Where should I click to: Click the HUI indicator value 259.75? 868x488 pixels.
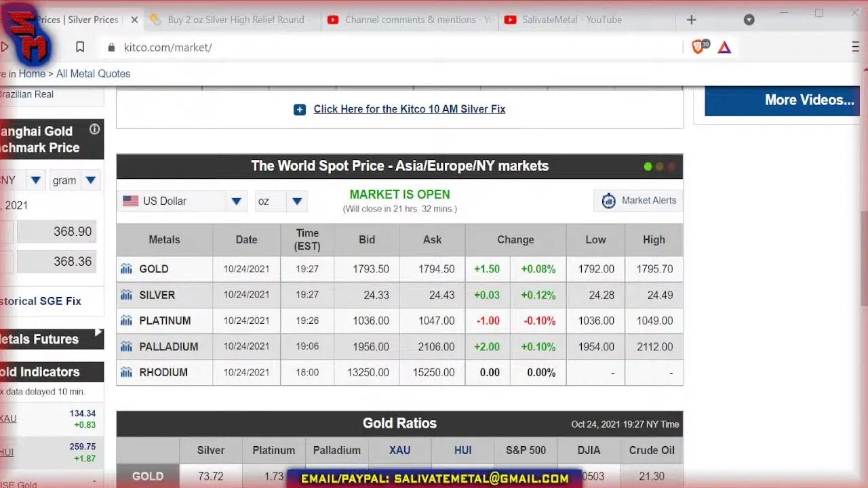click(x=82, y=447)
